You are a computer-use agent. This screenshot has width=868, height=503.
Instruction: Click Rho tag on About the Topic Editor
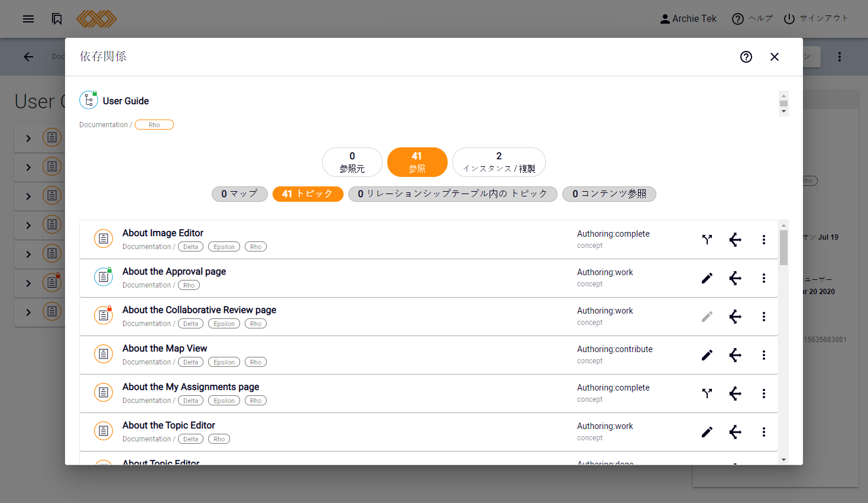tap(219, 439)
